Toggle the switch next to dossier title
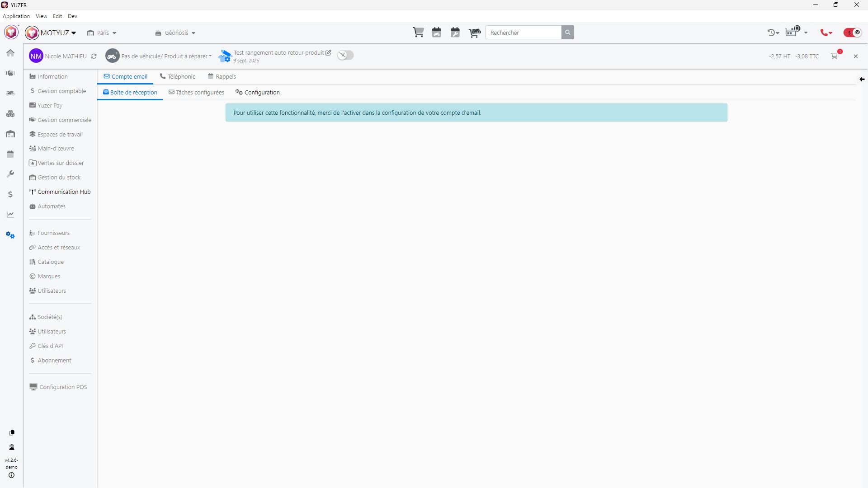The width and height of the screenshot is (868, 488). (x=345, y=55)
